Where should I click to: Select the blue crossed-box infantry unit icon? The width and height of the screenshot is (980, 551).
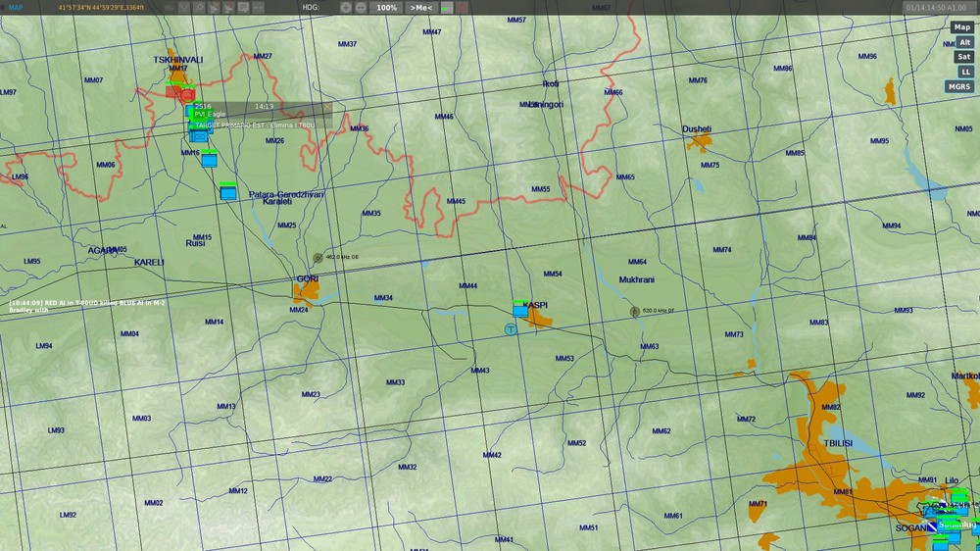[199, 135]
